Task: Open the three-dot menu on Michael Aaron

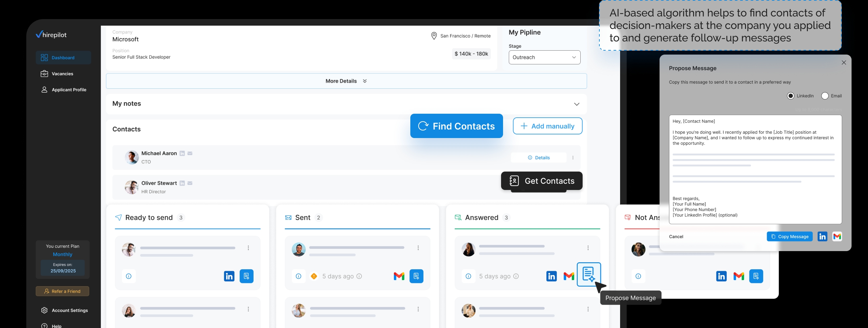Action: (x=572, y=157)
